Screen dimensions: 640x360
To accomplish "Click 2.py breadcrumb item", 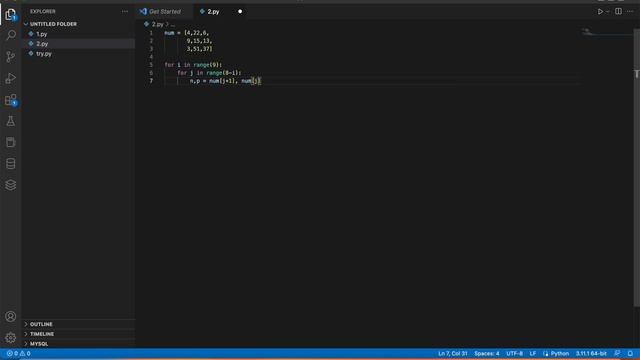I will (x=157, y=24).
